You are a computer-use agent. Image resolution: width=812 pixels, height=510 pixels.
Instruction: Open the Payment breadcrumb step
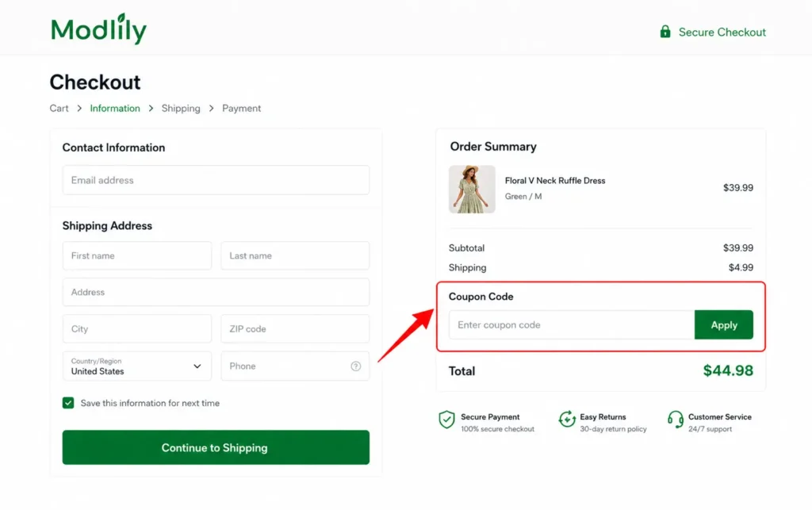pyautogui.click(x=241, y=108)
